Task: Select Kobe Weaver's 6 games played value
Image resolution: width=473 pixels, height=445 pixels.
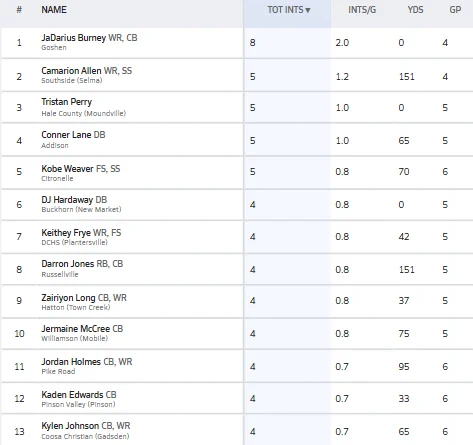Action: pos(445,172)
